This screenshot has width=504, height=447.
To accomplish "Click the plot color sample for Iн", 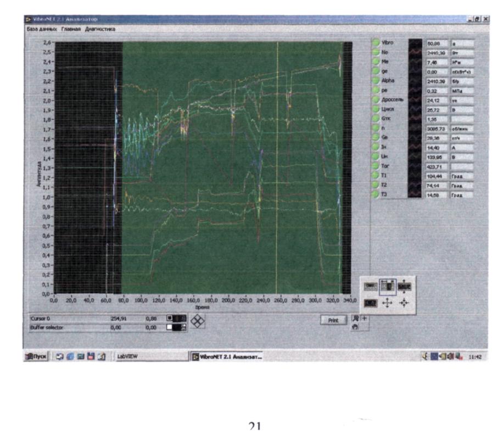I will pyautogui.click(x=415, y=147).
